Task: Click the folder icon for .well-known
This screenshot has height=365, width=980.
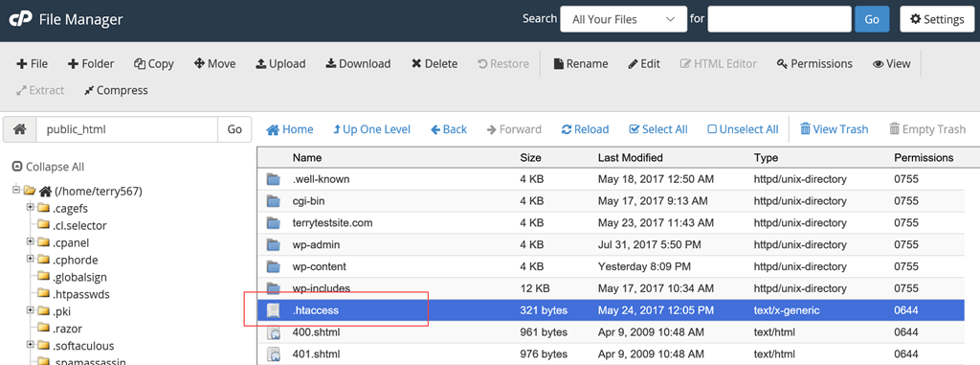Action: (x=274, y=180)
